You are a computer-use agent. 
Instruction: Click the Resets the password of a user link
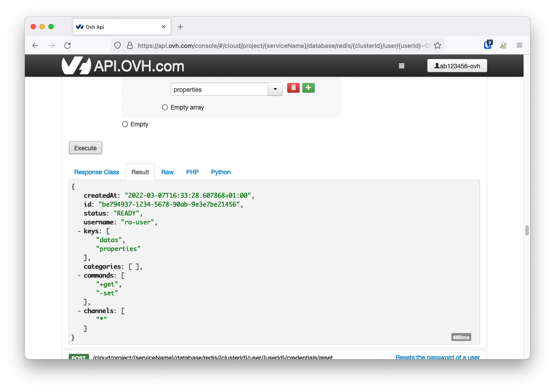click(x=437, y=357)
